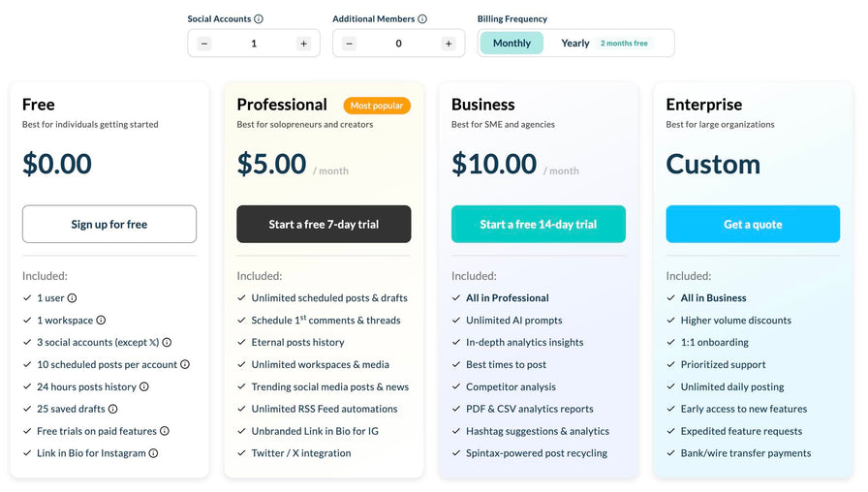Switch billing frequency to Yearly
Screen dimensions: 868x492
pos(575,44)
